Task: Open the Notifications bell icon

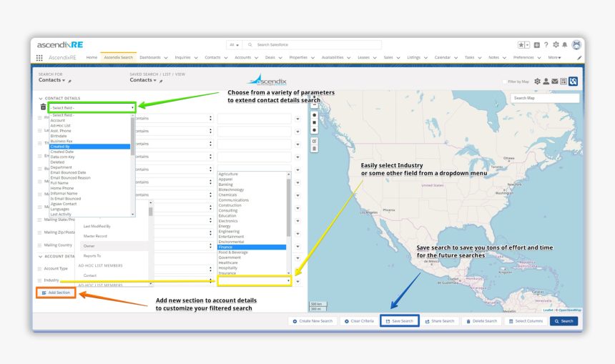Action: pyautogui.click(x=565, y=45)
